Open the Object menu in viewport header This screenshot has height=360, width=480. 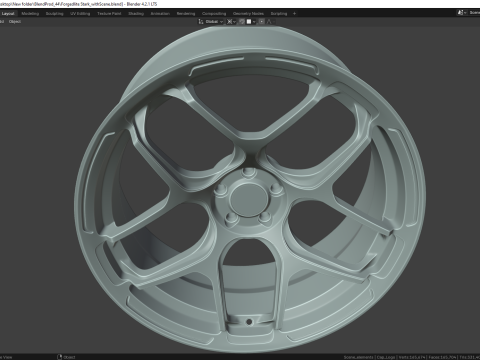(15, 22)
